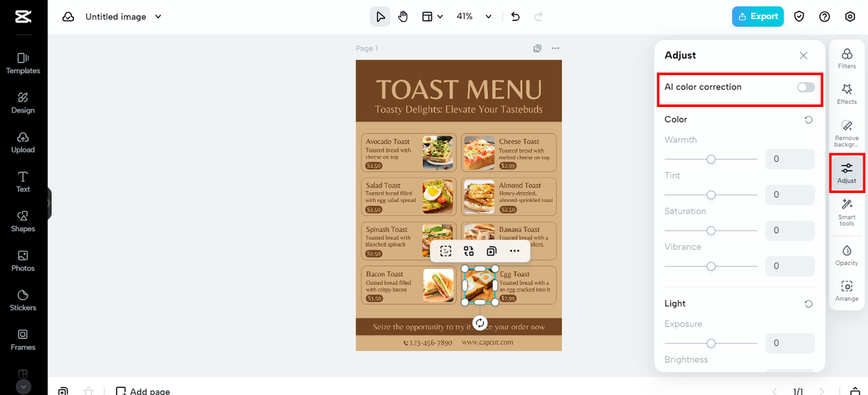Click the cloud save status icon
Image resolution: width=868 pixels, height=395 pixels.
68,17
